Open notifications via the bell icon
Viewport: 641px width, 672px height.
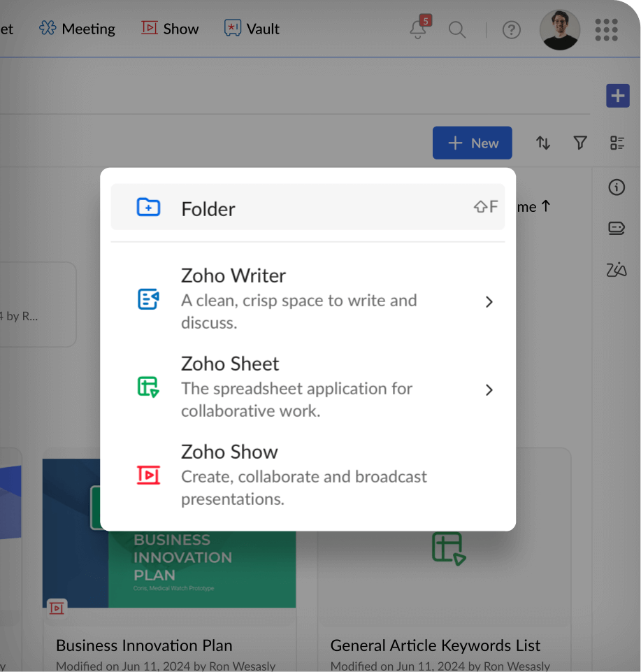click(417, 31)
